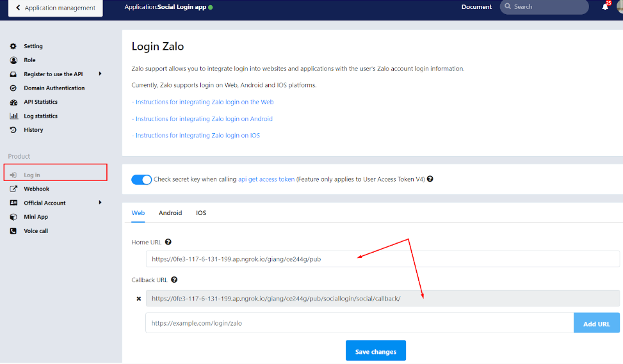Open the notification bell icon
623x364 pixels.
pyautogui.click(x=605, y=7)
